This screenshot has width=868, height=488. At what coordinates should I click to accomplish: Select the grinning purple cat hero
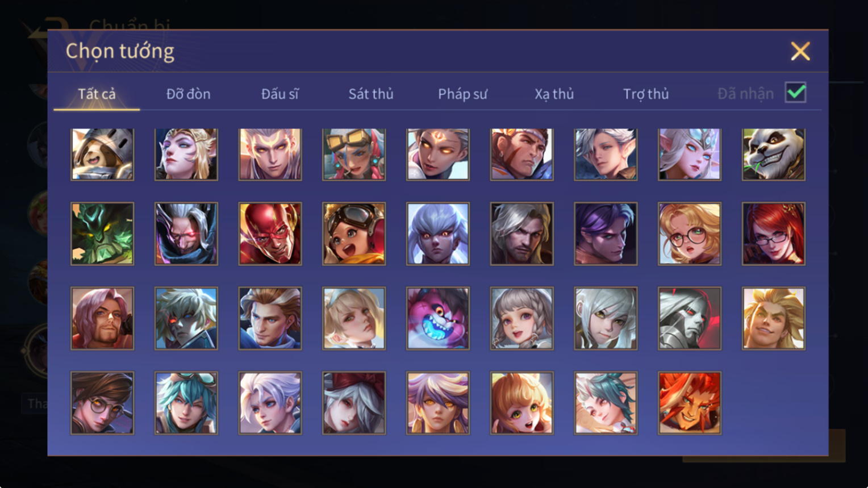(437, 318)
